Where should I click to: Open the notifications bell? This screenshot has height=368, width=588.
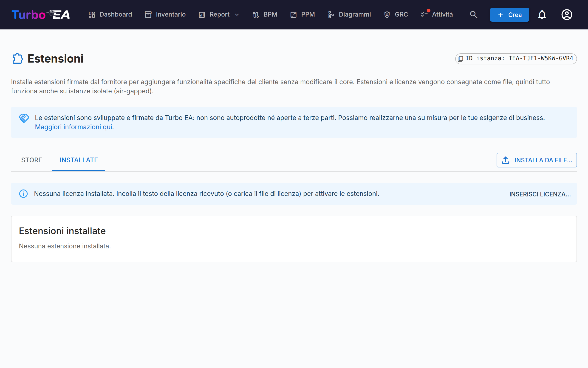[x=542, y=14]
